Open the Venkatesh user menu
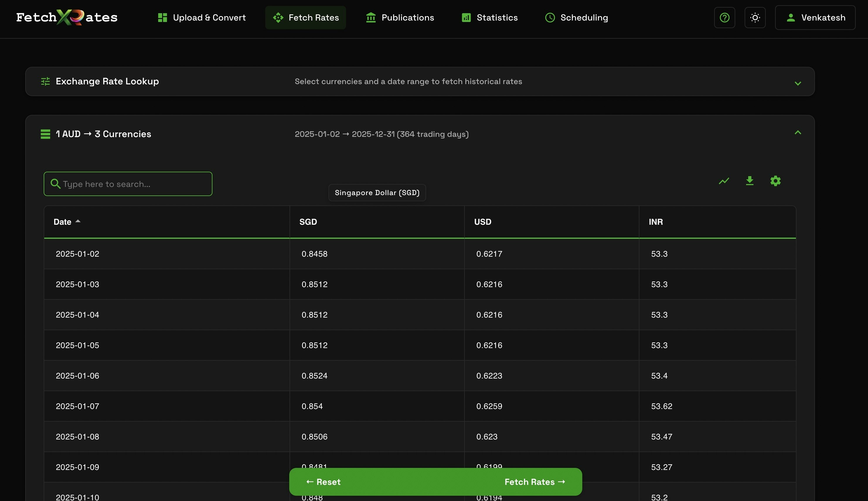 (815, 18)
